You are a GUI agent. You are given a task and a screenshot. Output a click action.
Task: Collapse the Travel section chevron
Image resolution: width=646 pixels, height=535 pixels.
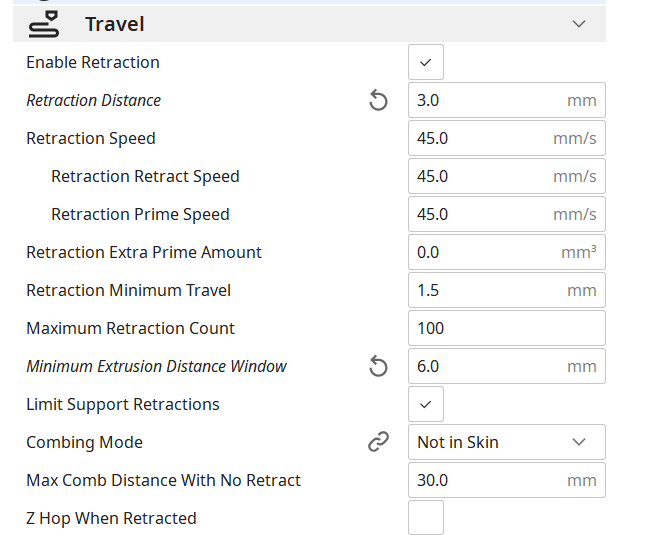pyautogui.click(x=578, y=23)
